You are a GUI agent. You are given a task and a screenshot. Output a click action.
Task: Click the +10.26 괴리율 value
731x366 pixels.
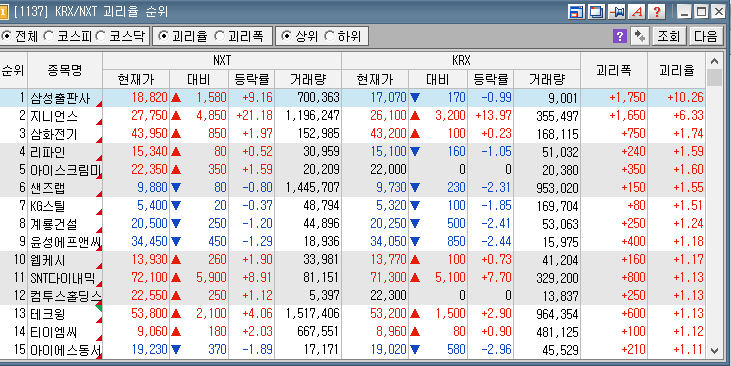(x=685, y=98)
